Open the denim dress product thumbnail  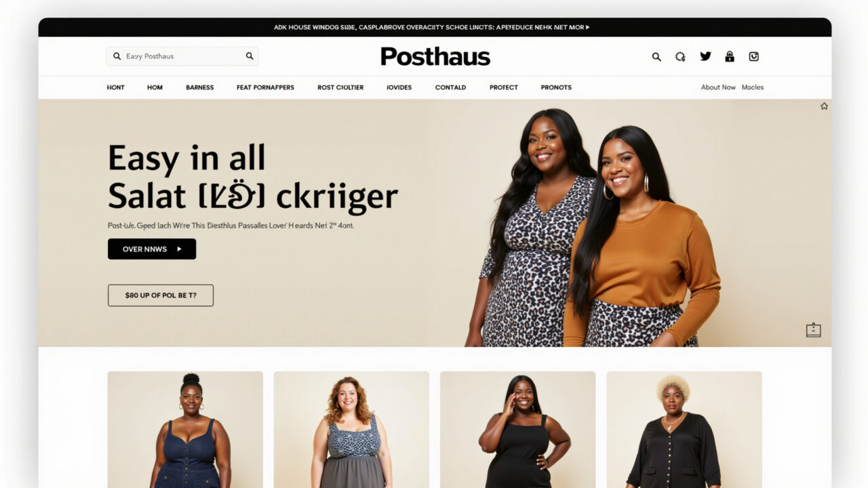point(185,430)
